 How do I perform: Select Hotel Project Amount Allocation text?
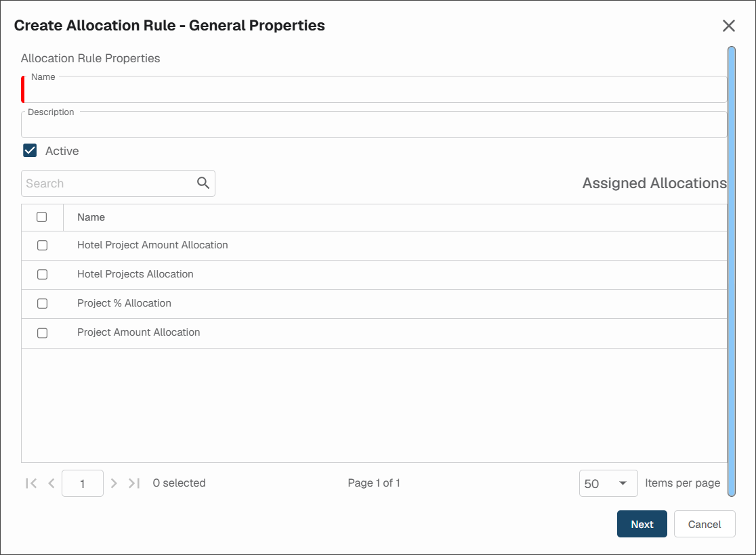(x=152, y=245)
